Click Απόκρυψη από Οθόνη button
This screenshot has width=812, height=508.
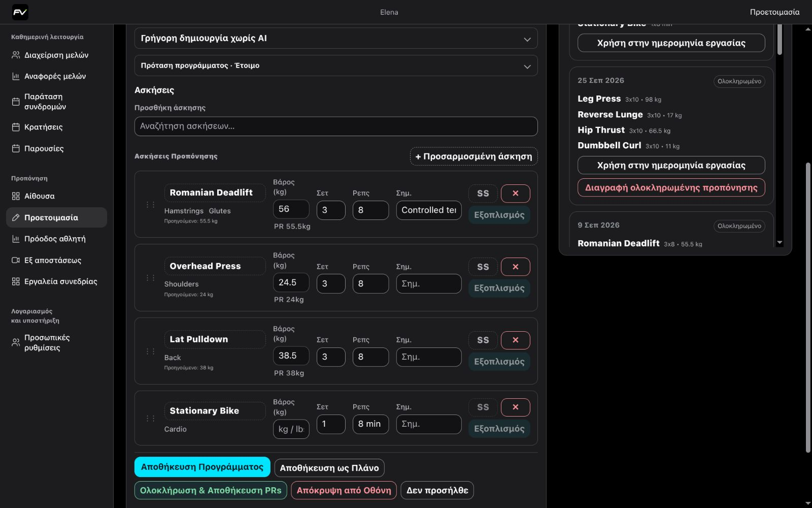click(344, 490)
